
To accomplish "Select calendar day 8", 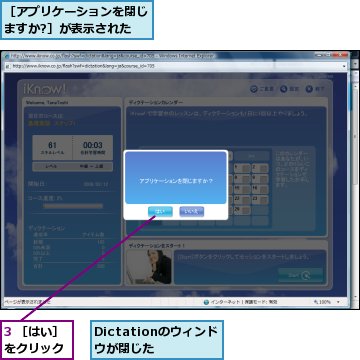I will [x=242, y=179].
